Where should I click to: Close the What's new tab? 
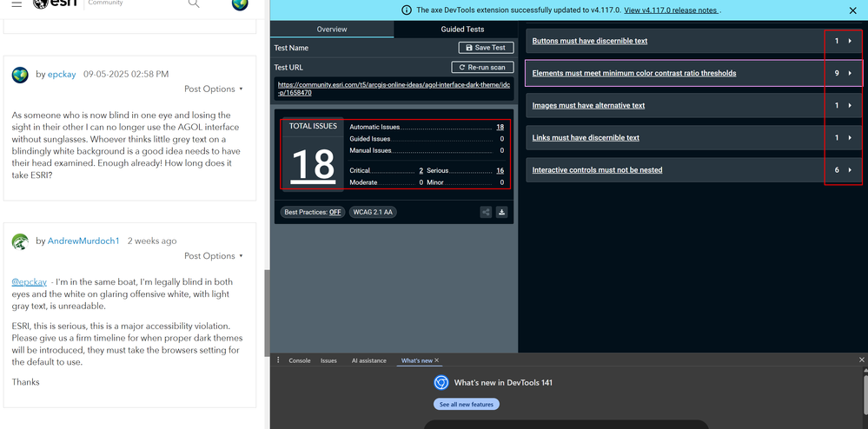coord(437,360)
